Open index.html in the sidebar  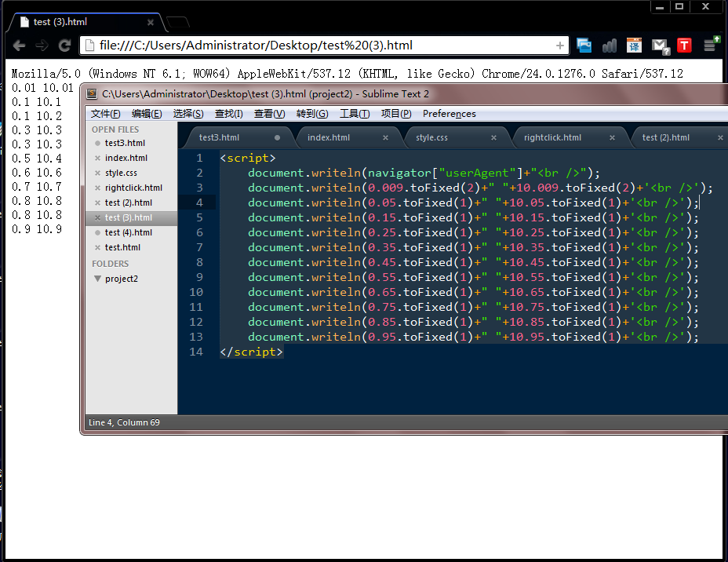point(126,158)
